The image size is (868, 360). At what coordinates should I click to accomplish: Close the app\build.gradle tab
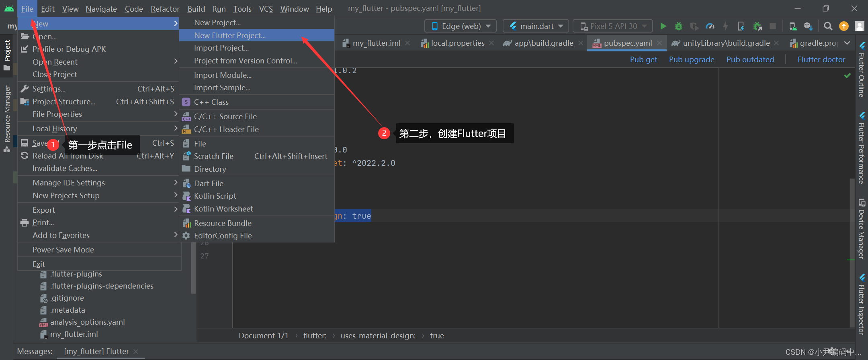click(581, 43)
